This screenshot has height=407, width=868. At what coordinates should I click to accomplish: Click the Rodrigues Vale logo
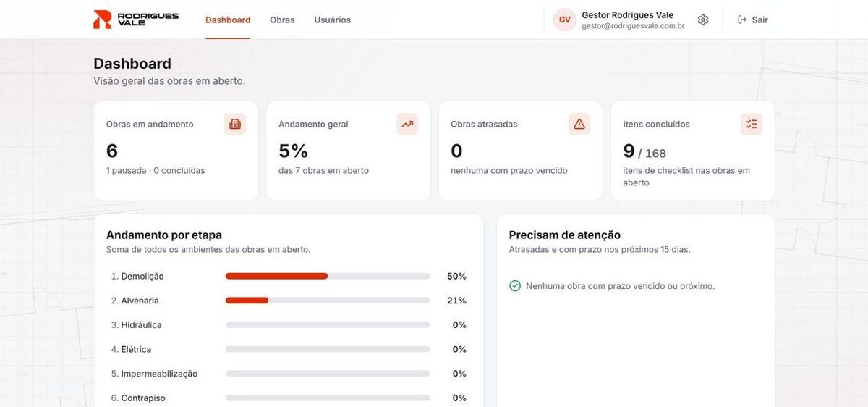click(x=136, y=20)
